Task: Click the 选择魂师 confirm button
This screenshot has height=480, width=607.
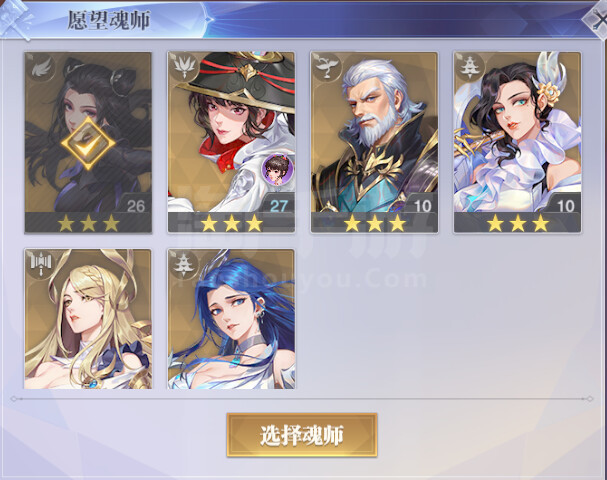Action: pos(302,435)
